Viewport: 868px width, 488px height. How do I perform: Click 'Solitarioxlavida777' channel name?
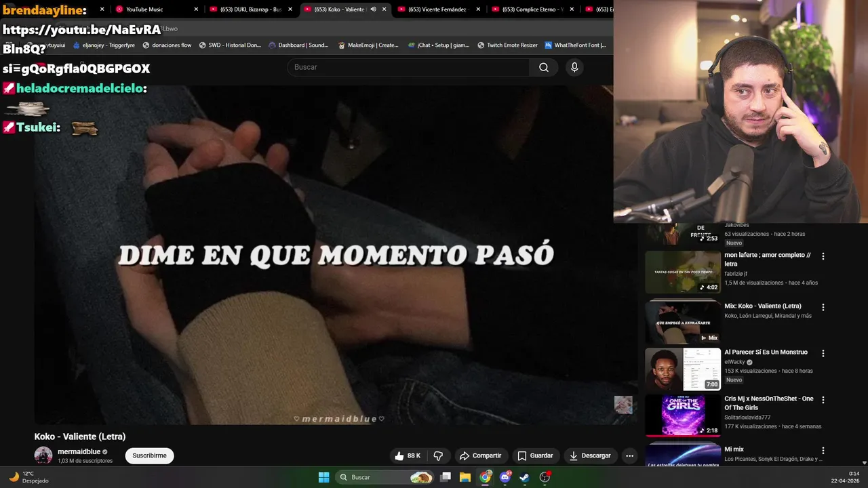click(747, 417)
